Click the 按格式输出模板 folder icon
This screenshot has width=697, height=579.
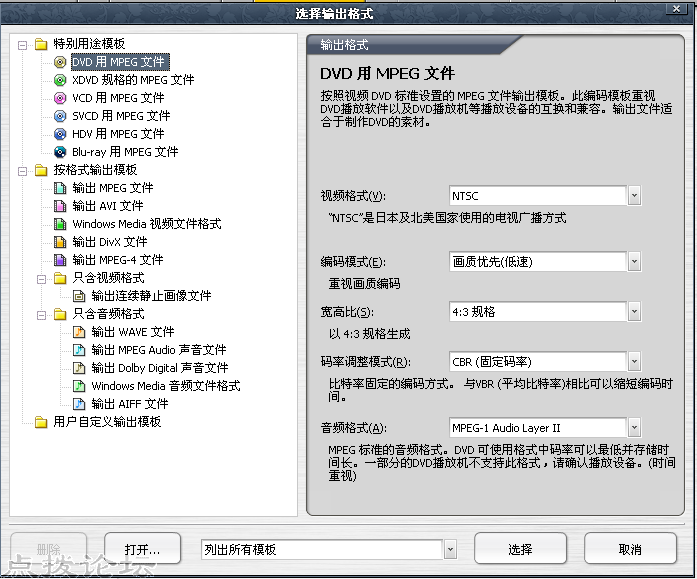click(x=41, y=170)
